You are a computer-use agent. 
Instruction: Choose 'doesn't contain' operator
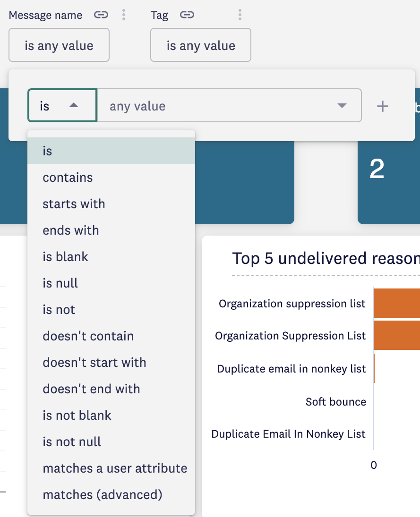[88, 336]
